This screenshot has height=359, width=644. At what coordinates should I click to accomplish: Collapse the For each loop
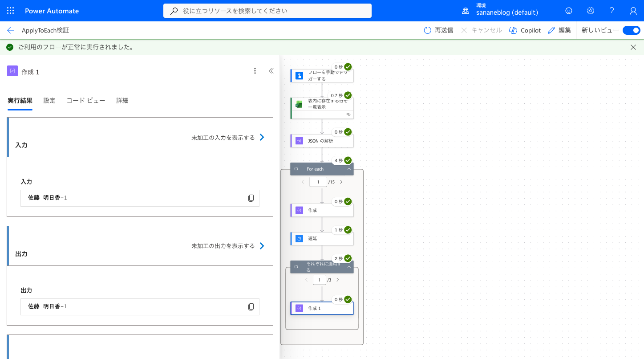[349, 169]
